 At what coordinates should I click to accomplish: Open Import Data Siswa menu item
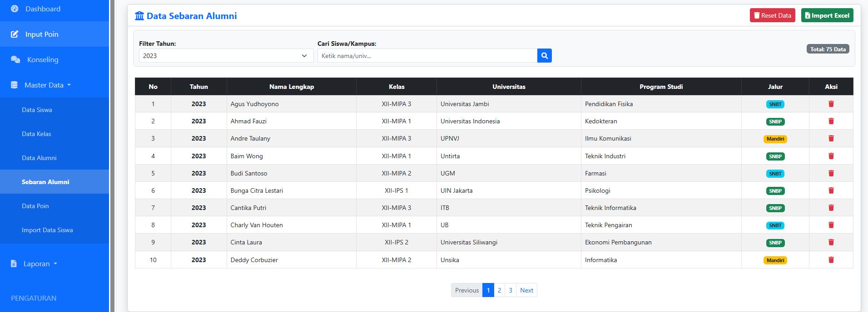click(x=47, y=230)
